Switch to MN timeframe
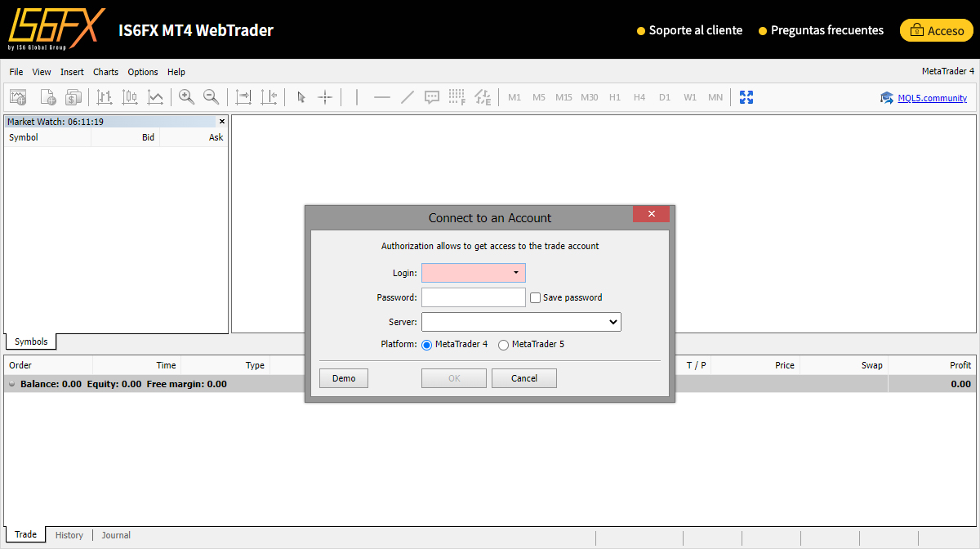980x549 pixels. [715, 97]
